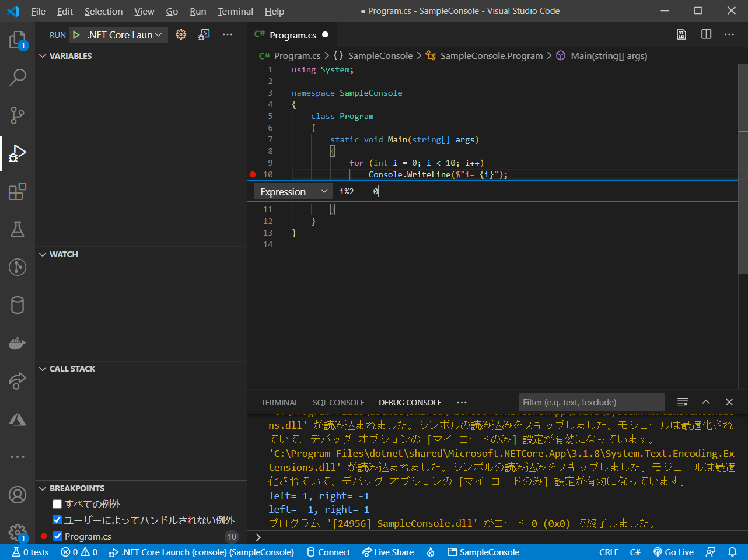Screen dimensions: 748x560
Task: Open the debug console icon in Run header
Action: (204, 35)
